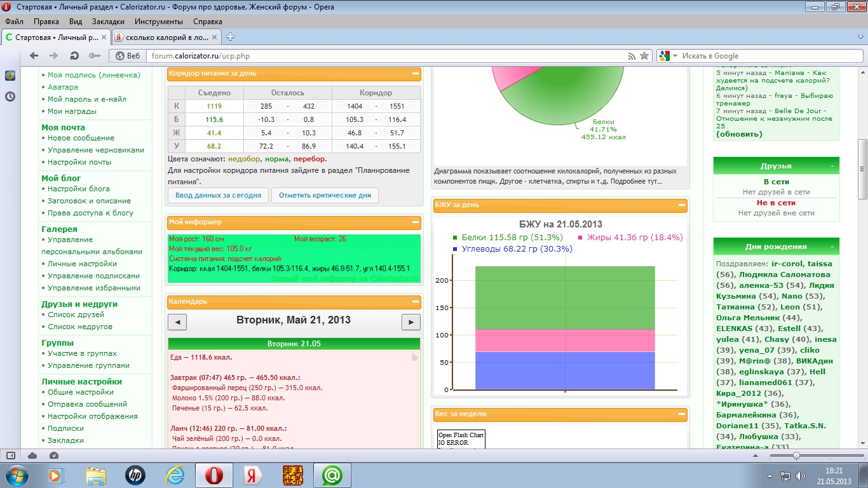Open the mail panel icon in Opera sidebar

pyautogui.click(x=10, y=76)
